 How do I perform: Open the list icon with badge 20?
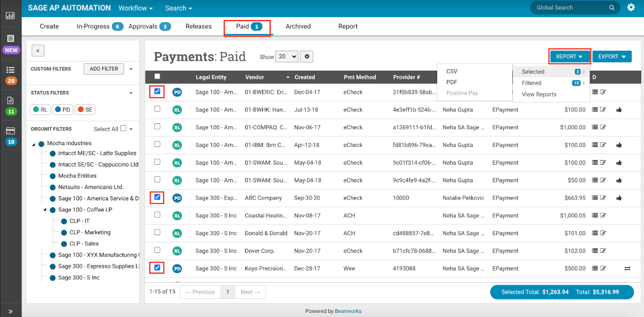click(11, 70)
